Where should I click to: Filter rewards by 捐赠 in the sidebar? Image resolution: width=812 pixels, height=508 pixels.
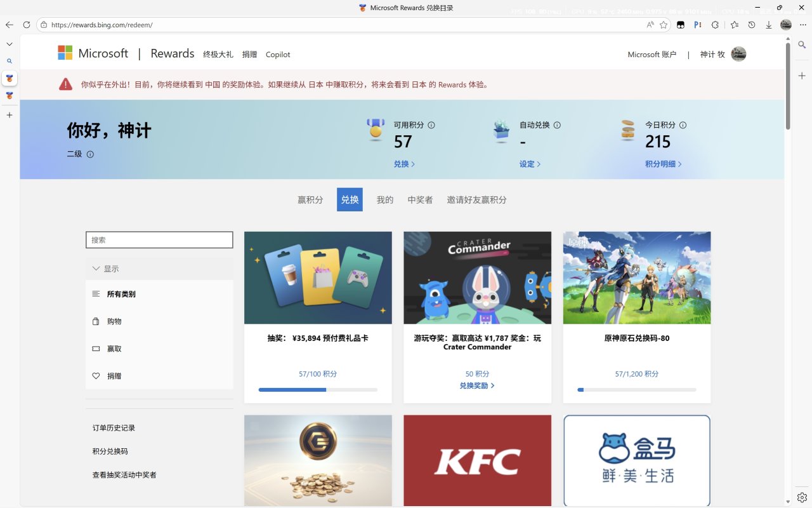pos(159,376)
